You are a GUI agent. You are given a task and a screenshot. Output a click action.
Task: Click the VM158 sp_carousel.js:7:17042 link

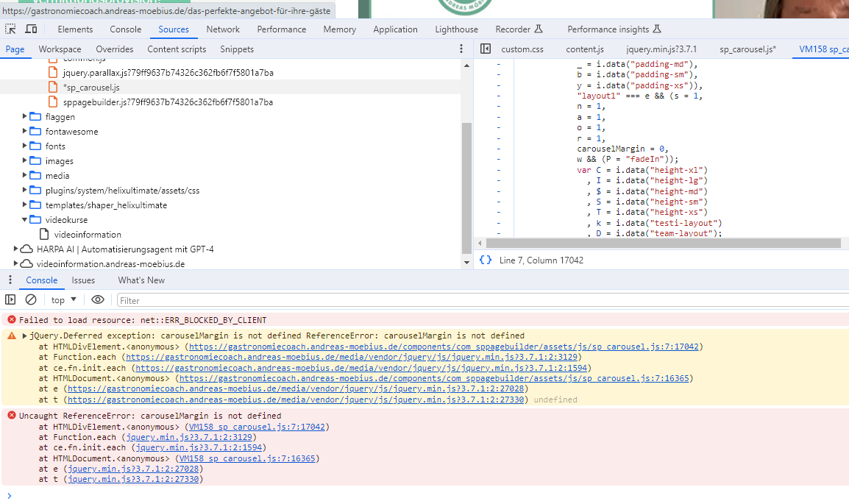tap(257, 427)
